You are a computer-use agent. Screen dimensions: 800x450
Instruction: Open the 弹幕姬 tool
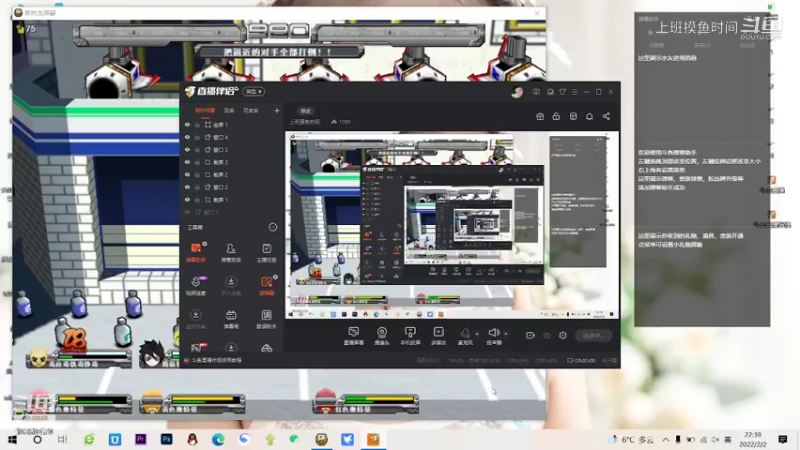click(231, 319)
